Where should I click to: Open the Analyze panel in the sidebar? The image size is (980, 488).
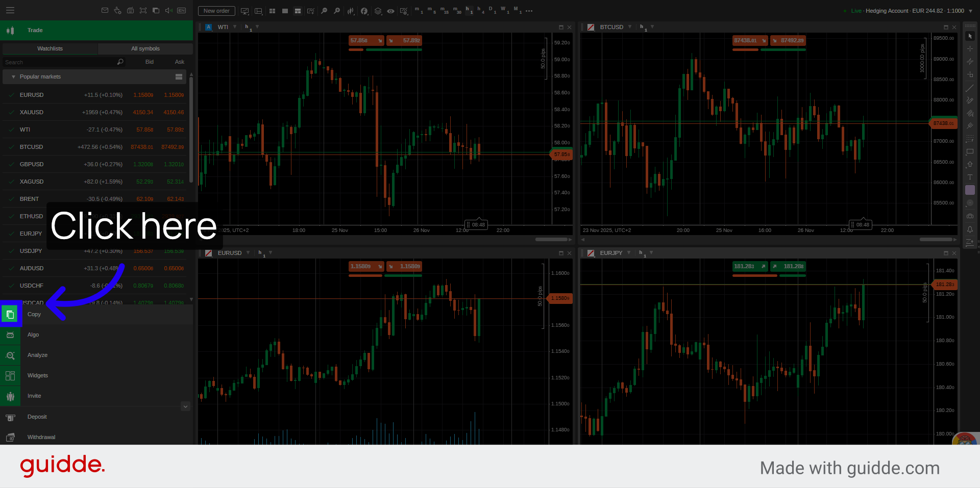pyautogui.click(x=37, y=355)
